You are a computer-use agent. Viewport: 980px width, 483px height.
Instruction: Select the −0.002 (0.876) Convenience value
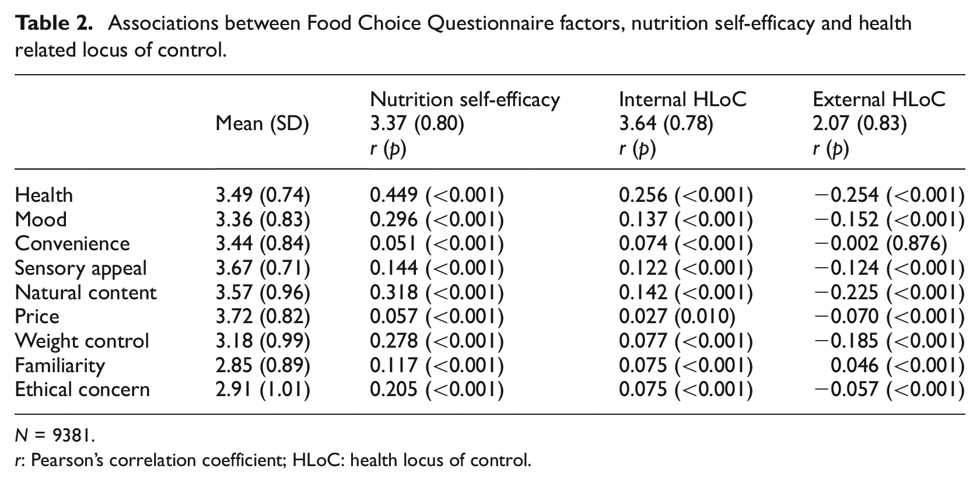point(880,243)
